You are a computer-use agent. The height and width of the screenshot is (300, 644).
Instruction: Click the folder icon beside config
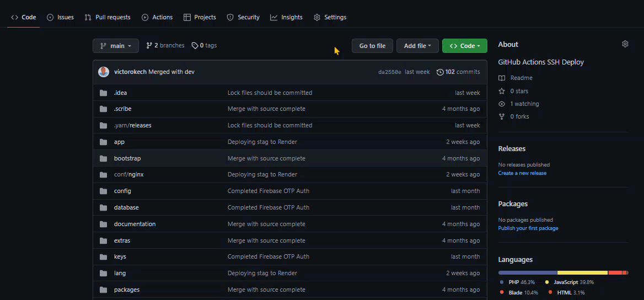[104, 191]
